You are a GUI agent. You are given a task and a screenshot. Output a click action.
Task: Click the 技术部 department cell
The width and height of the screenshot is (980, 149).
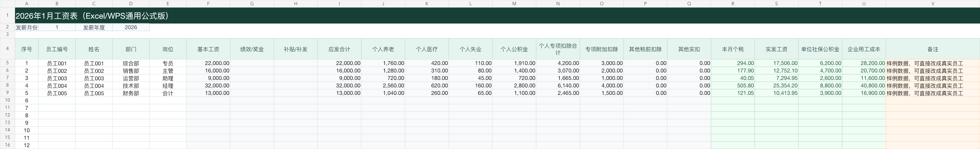[x=131, y=86]
